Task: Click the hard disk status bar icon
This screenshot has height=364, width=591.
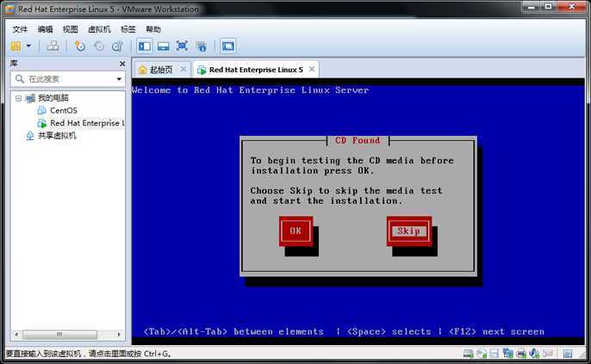Action: click(469, 354)
